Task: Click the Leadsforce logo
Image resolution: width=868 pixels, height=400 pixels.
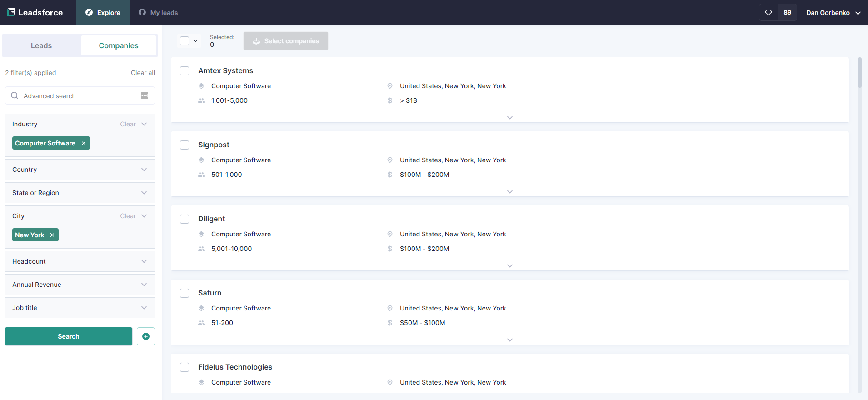Action: tap(35, 12)
